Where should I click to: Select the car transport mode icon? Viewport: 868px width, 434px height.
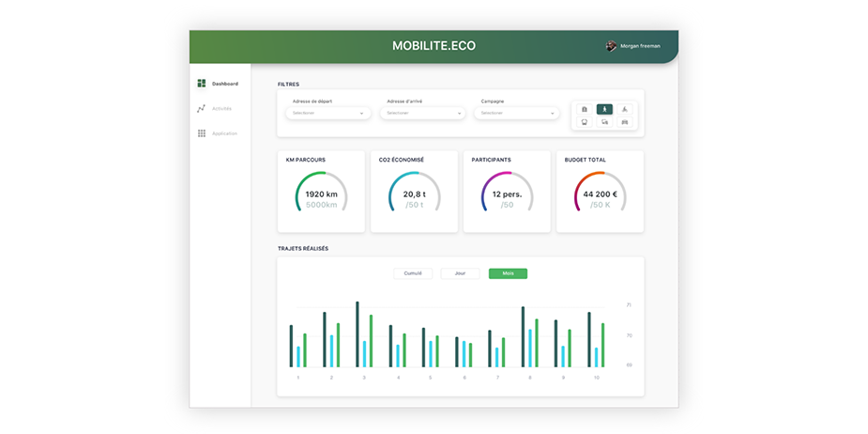(x=625, y=122)
